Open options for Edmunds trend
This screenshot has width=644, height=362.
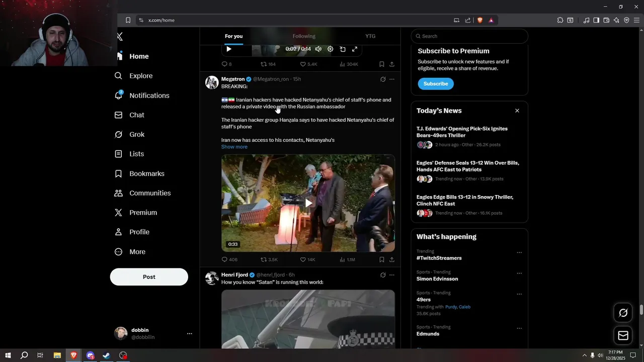pyautogui.click(x=519, y=328)
